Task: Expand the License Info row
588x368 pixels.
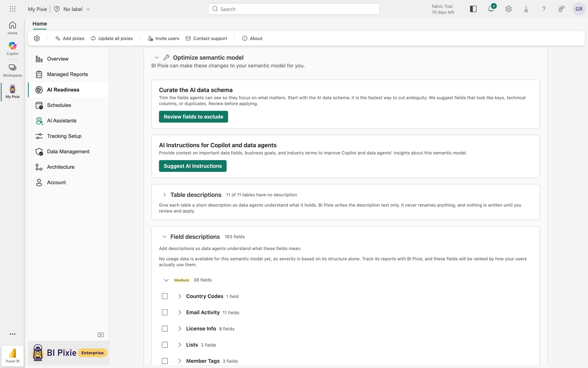Action: 180,329
